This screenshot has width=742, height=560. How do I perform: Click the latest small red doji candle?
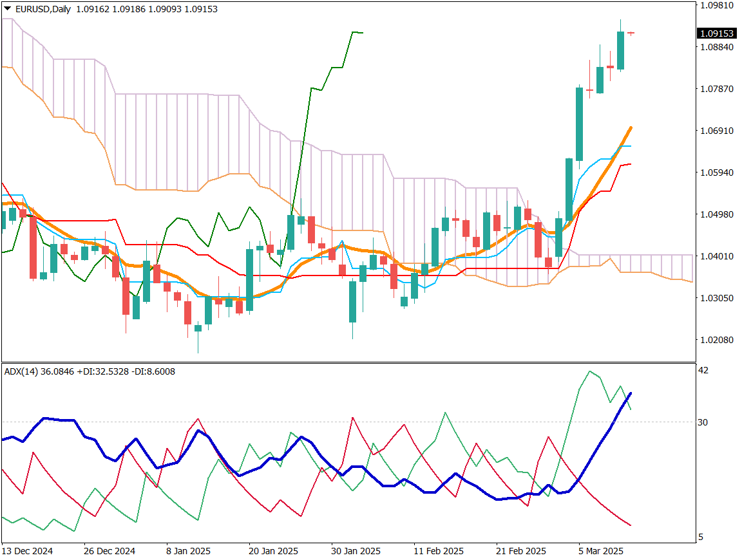[631, 33]
